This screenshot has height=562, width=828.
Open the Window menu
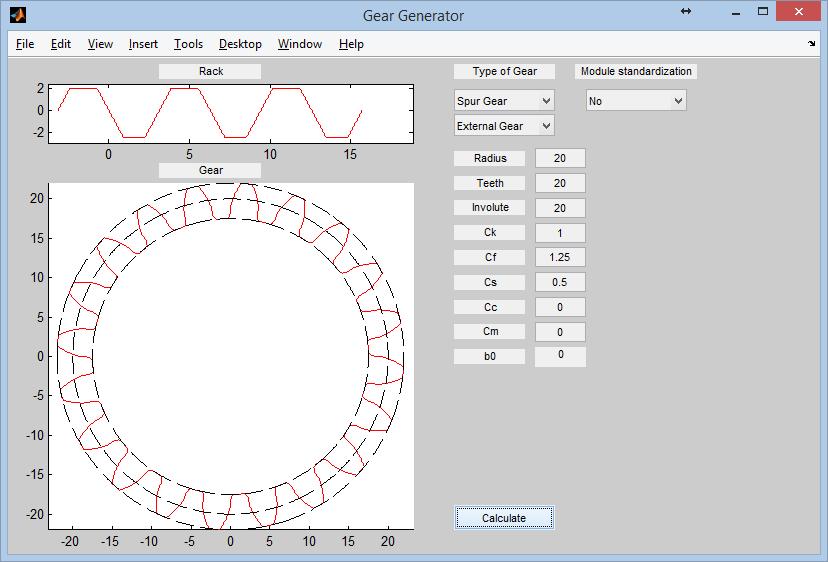(299, 44)
